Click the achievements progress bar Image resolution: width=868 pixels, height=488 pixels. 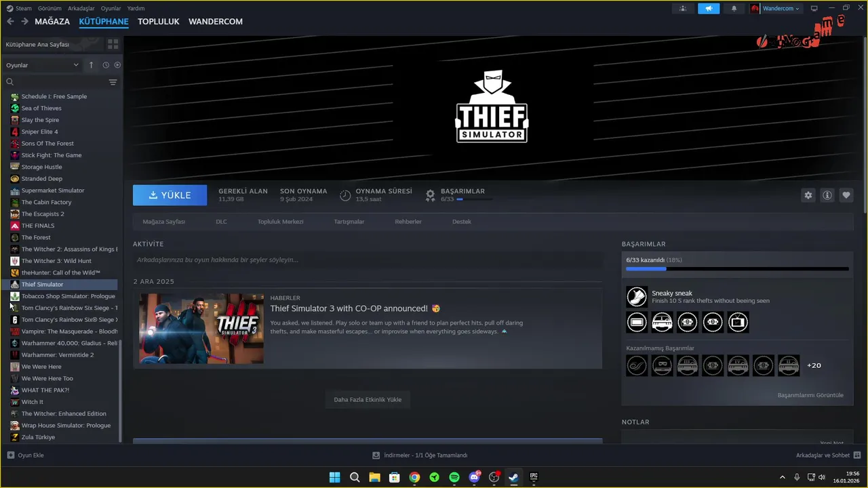737,269
